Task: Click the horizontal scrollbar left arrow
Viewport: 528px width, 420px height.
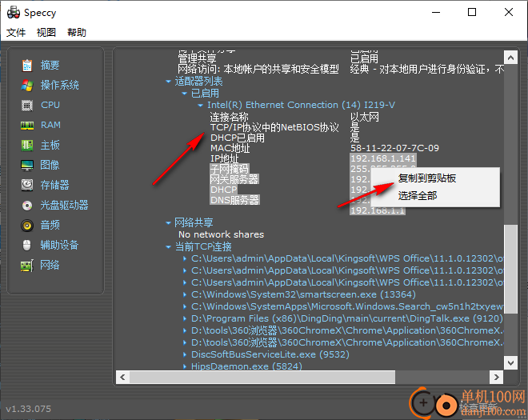Action: point(122,378)
